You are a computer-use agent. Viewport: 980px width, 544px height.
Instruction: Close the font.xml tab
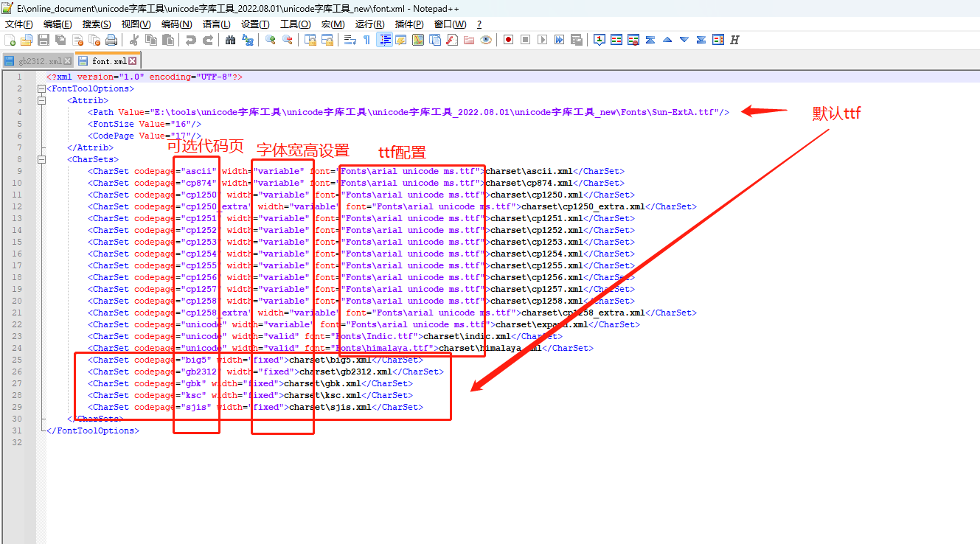(133, 61)
